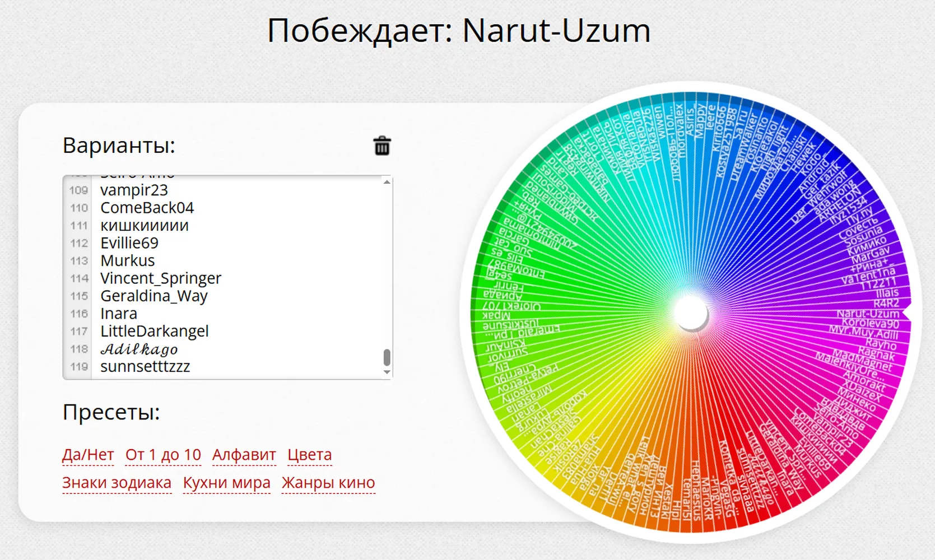Viewport: 935px width, 560px height.
Task: Choose the От 1 до 10 preset
Action: coord(163,455)
